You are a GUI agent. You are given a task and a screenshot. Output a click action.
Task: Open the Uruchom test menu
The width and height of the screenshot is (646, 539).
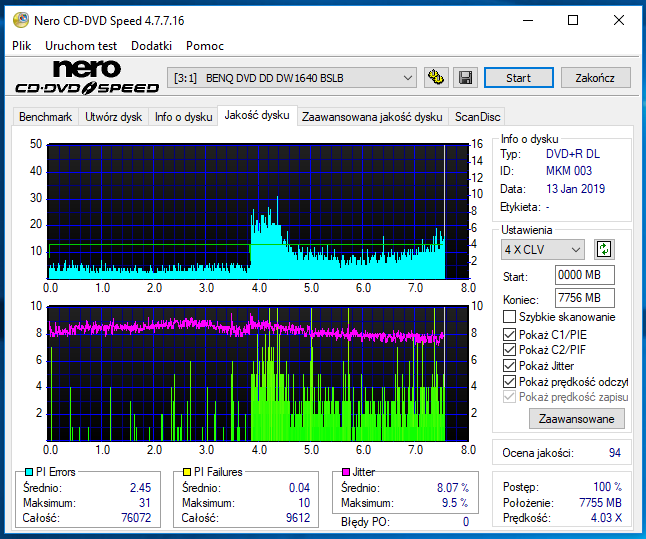coord(81,46)
